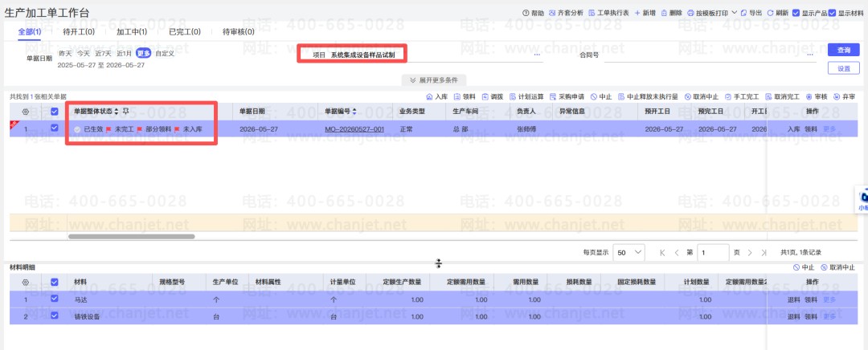Open 齐套分析 kitting analysis

pos(566,13)
